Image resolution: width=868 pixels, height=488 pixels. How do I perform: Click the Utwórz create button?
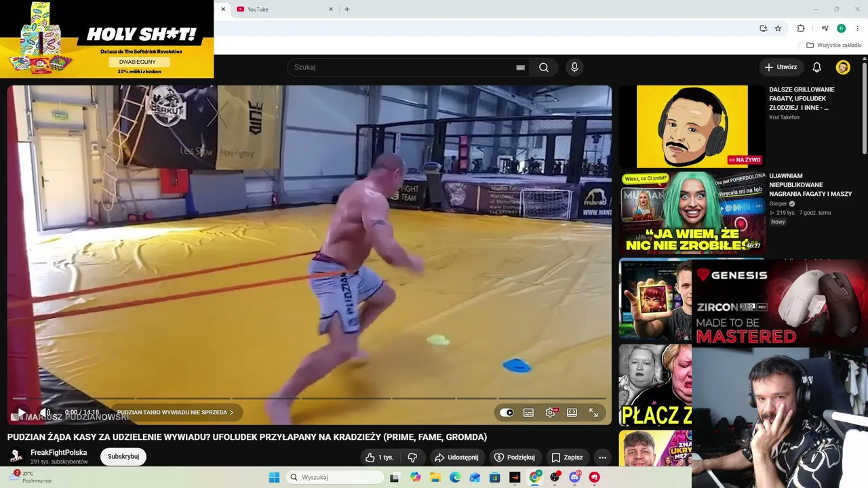coord(781,67)
